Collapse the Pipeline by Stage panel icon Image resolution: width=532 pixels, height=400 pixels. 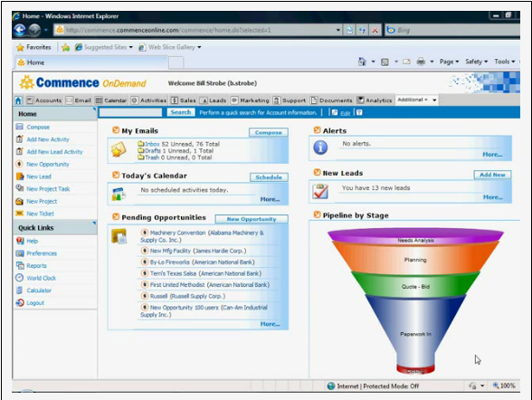click(x=318, y=214)
